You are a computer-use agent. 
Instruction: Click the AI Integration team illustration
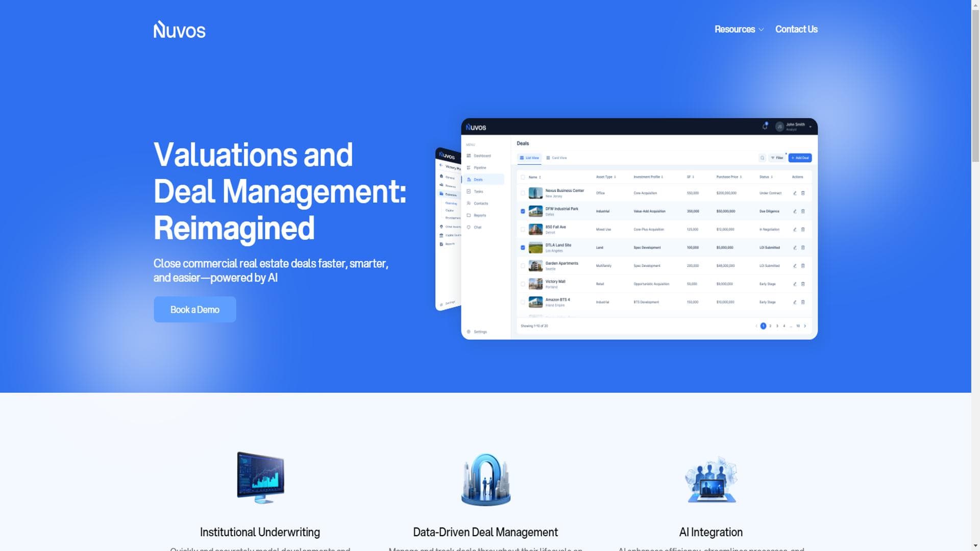[x=710, y=480]
